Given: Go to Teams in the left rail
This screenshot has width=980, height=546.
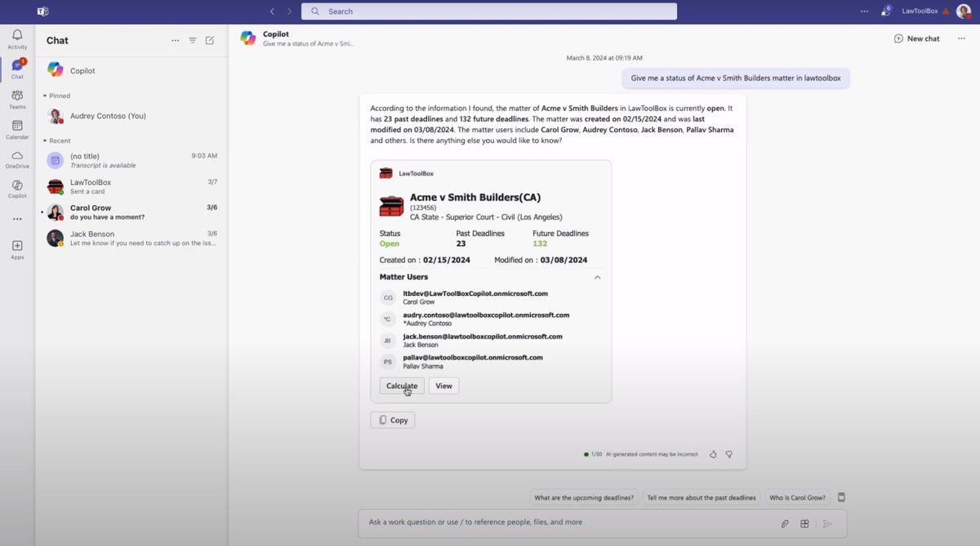Looking at the screenshot, I should 17,100.
